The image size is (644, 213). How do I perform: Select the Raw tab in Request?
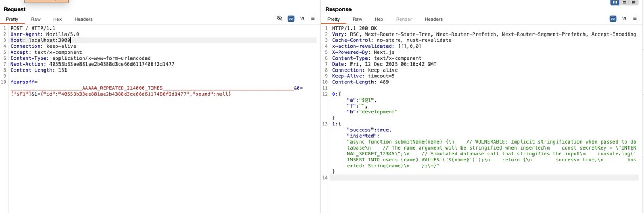35,19
